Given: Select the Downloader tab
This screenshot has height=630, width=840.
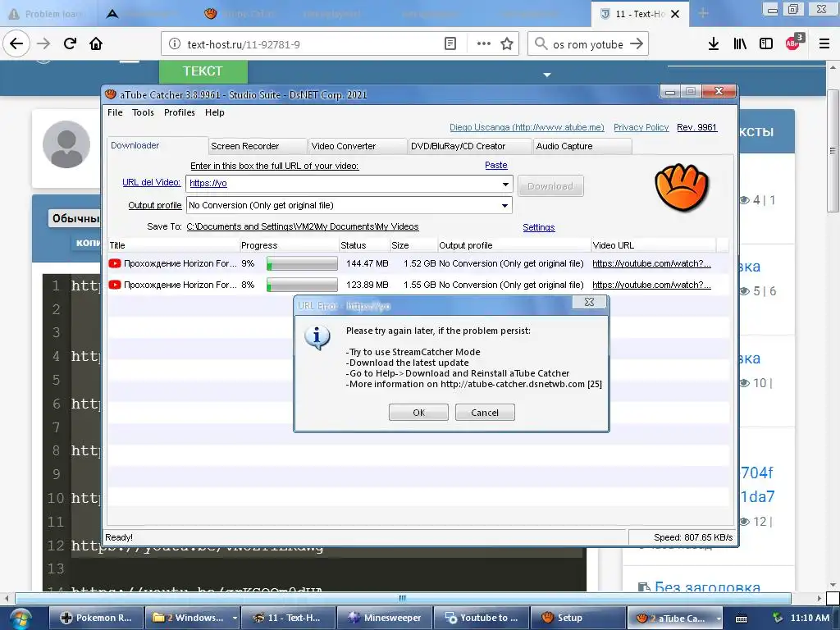Looking at the screenshot, I should point(157,146).
